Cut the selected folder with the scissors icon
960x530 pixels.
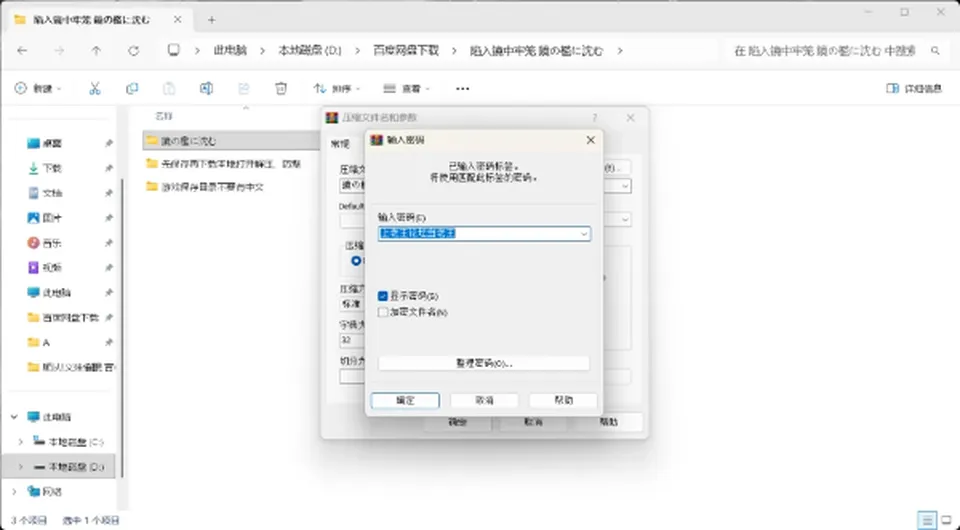coord(94,89)
